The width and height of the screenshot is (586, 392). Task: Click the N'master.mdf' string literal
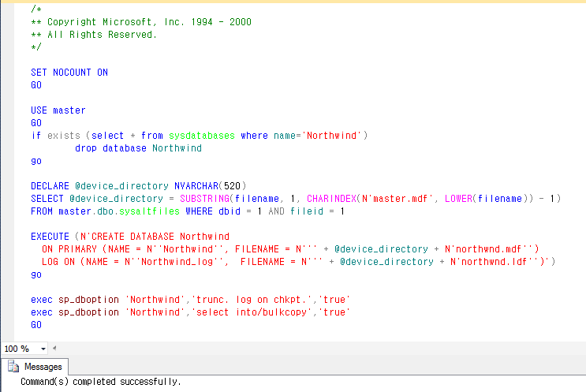pyautogui.click(x=398, y=199)
